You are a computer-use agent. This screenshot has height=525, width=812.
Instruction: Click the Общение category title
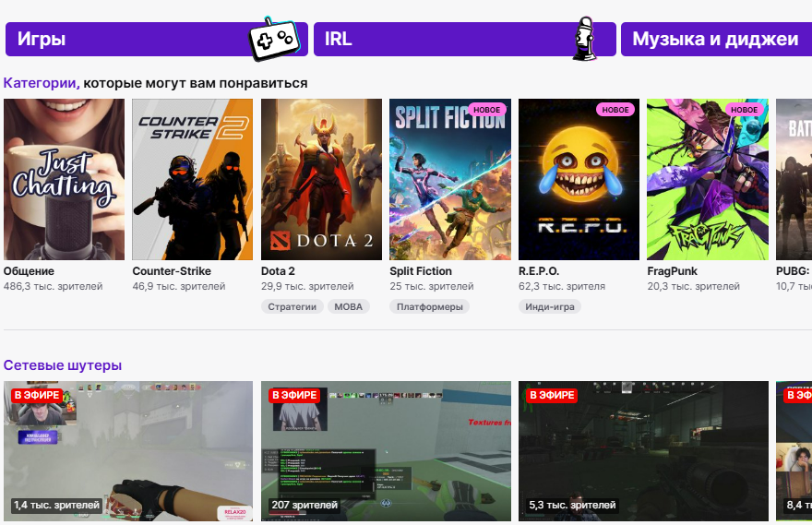click(29, 270)
